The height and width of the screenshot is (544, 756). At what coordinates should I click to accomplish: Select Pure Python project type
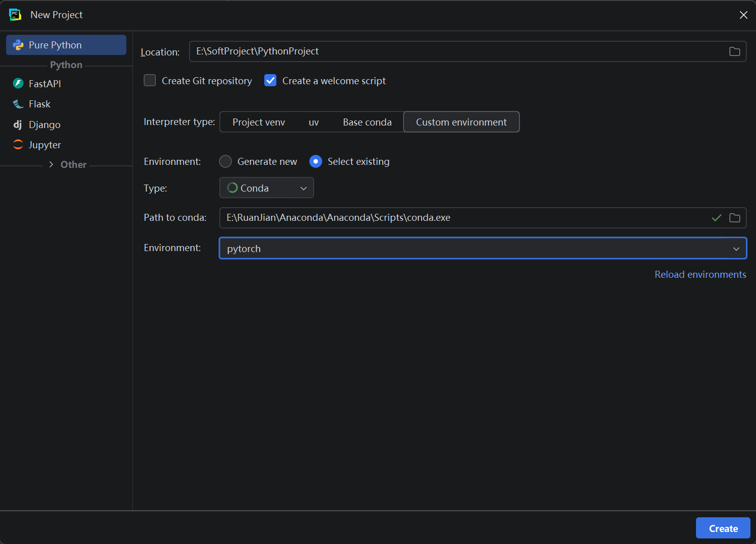pyautogui.click(x=66, y=45)
